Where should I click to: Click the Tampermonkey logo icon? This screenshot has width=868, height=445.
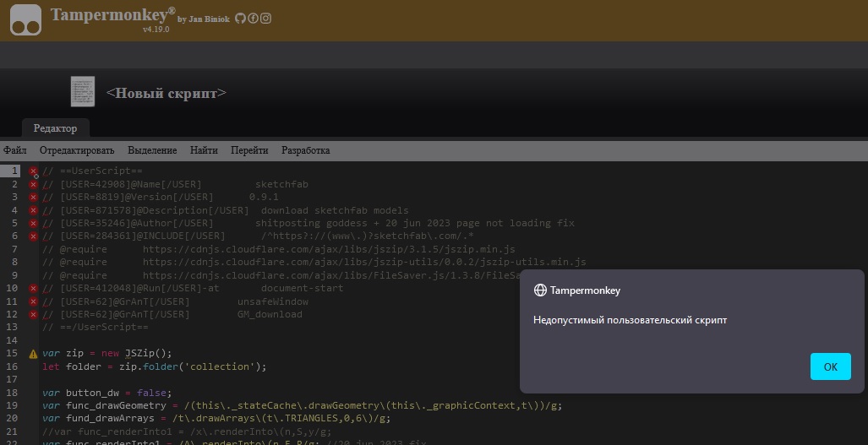point(25,20)
